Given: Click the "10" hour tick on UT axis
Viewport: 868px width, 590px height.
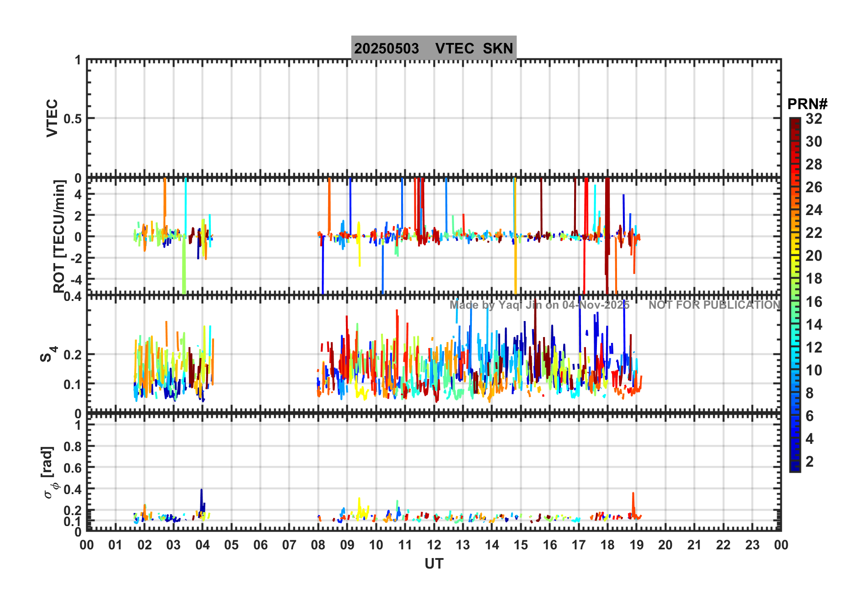Looking at the screenshot, I should coord(376,545).
